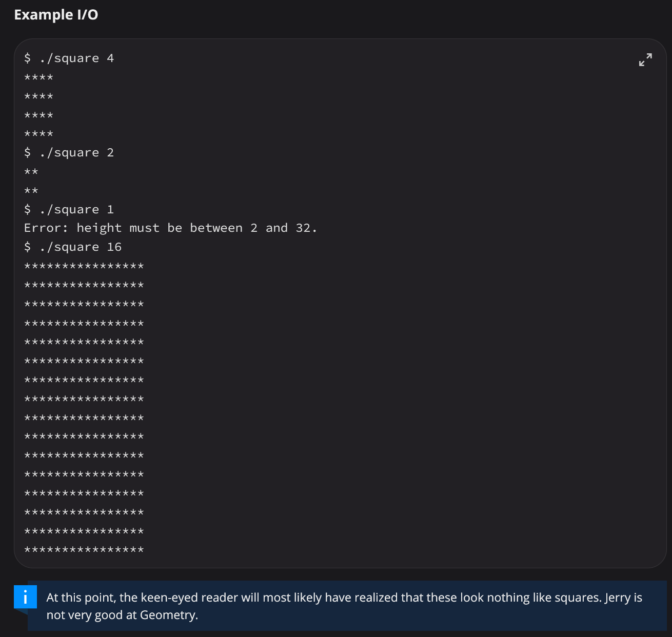This screenshot has width=672, height=637.
Task: Click the second two-asterisk output row
Action: click(x=31, y=191)
